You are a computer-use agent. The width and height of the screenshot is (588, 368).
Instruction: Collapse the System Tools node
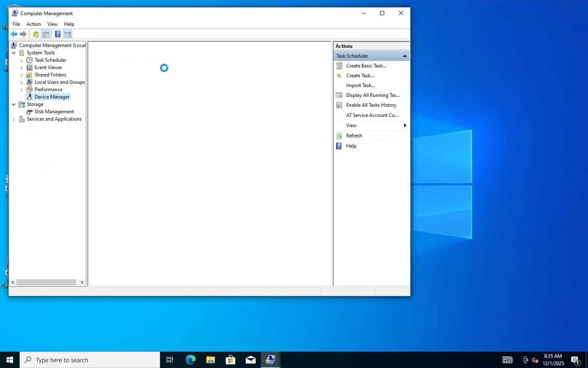pyautogui.click(x=14, y=53)
